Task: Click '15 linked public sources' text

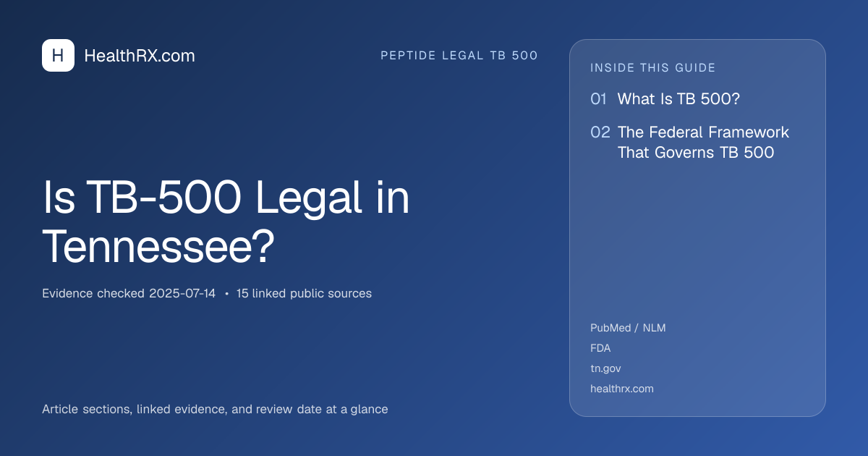Action: coord(304,294)
